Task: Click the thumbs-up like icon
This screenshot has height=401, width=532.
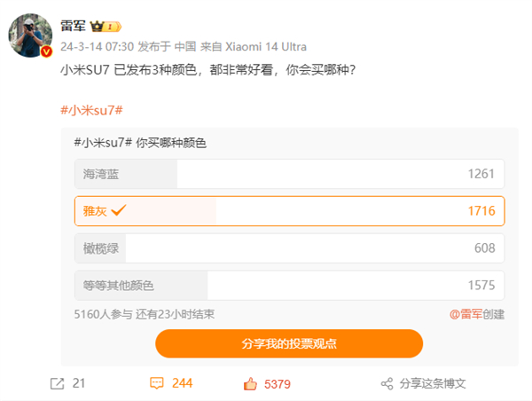Action: [x=250, y=383]
